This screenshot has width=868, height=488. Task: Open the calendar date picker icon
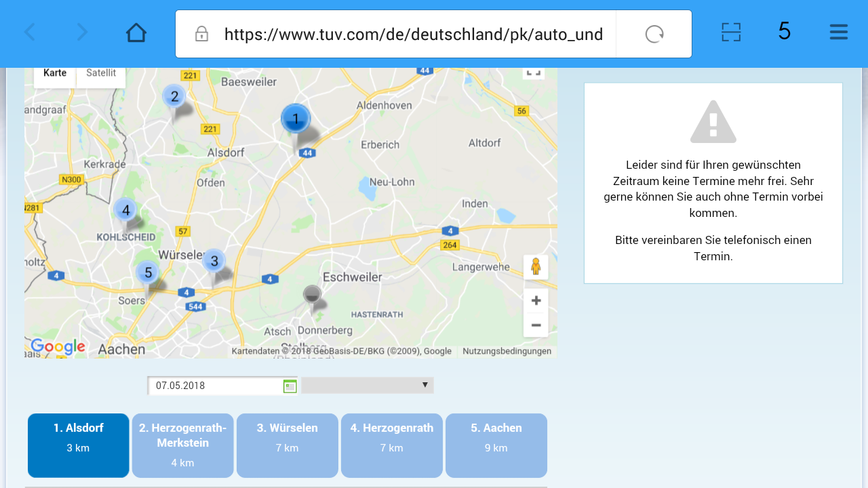(x=290, y=386)
